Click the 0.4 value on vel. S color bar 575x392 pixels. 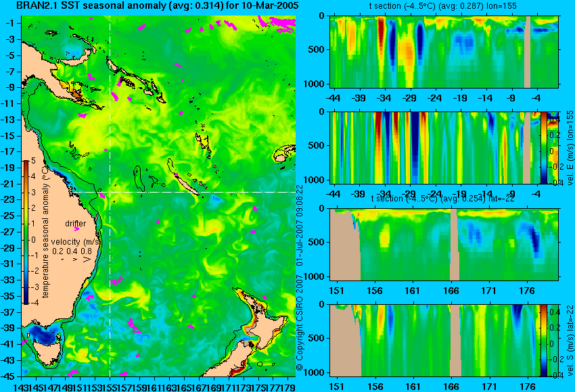[555, 312]
